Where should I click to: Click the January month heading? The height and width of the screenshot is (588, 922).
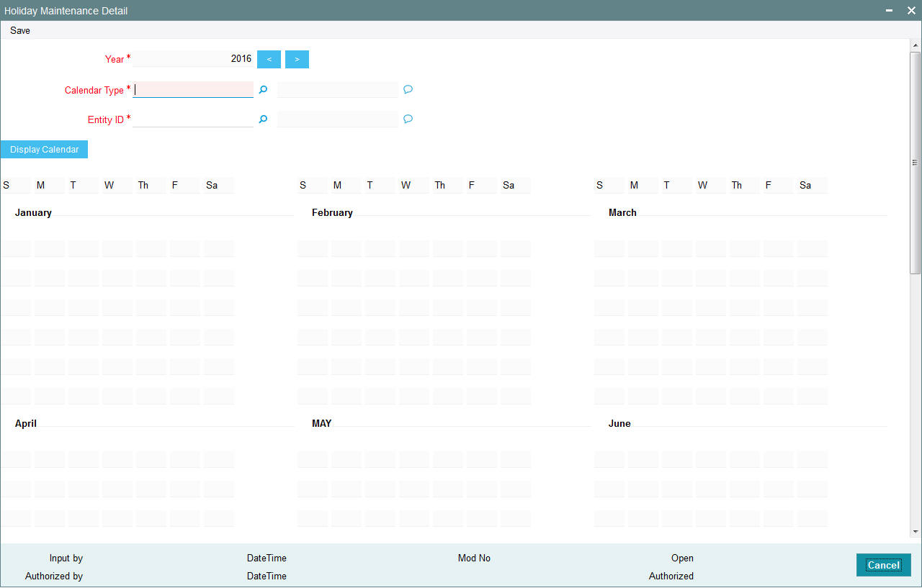pyautogui.click(x=33, y=213)
